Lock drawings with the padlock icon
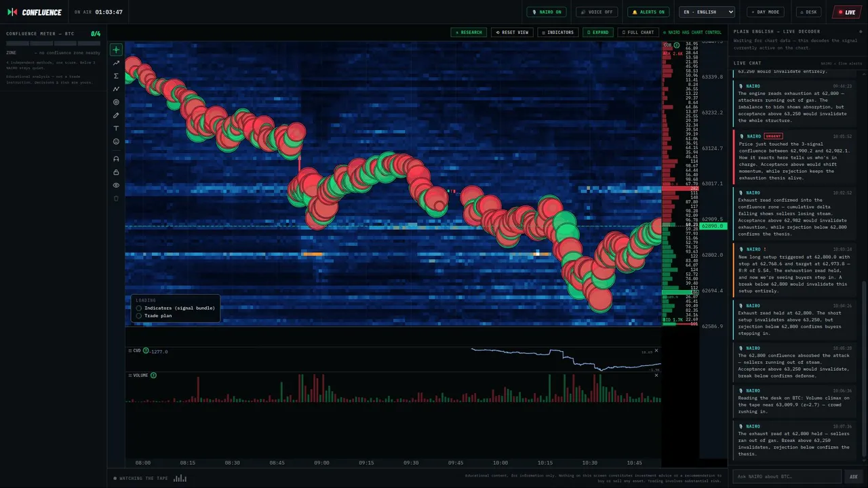The image size is (868, 488). pyautogui.click(x=116, y=172)
